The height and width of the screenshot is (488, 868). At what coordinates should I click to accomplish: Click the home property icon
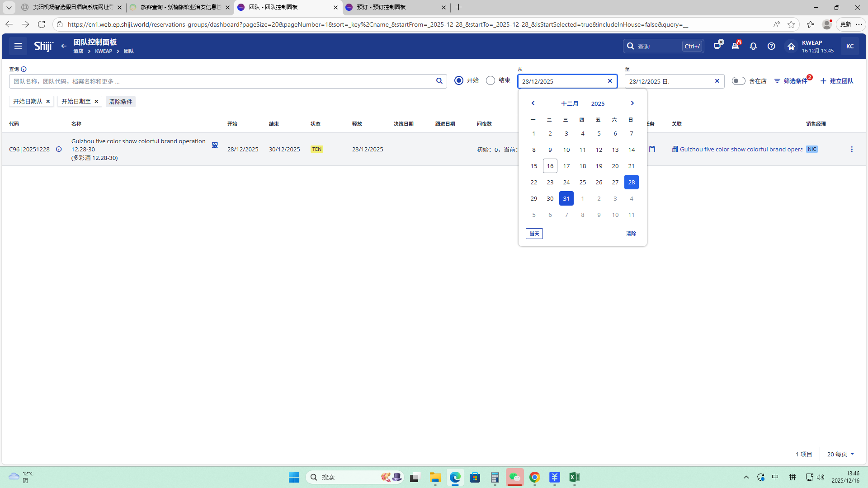(791, 46)
